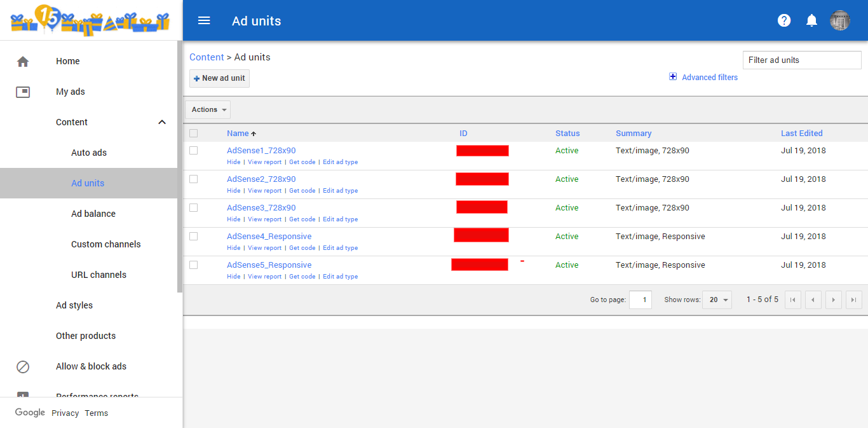868x428 pixels.
Task: Check the AdSense1_728x90 row checkbox
Action: (x=194, y=151)
